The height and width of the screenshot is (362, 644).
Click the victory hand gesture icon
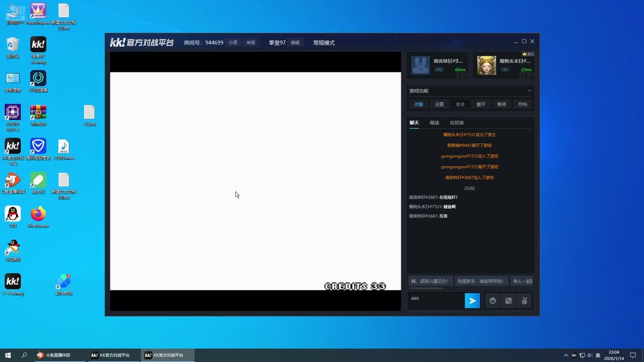pos(524,301)
